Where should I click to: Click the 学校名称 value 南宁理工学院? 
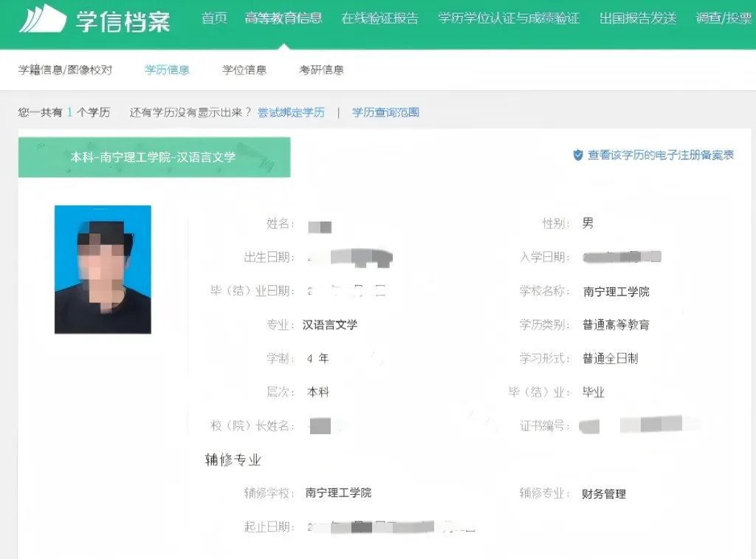click(x=616, y=292)
